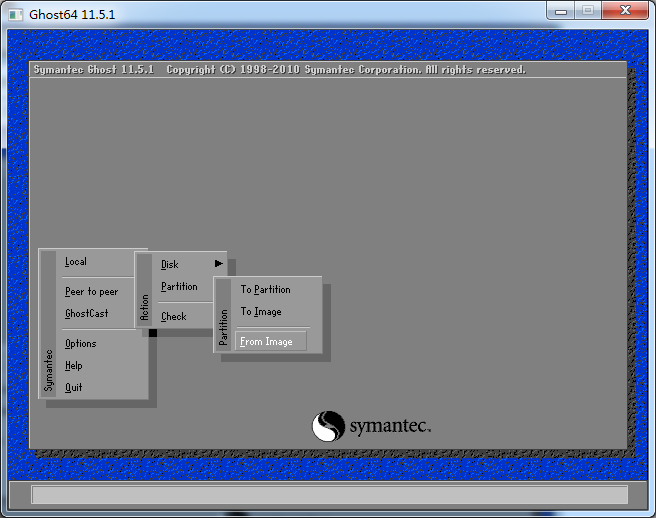
Task: Open Help in Symantec menu
Action: (74, 366)
